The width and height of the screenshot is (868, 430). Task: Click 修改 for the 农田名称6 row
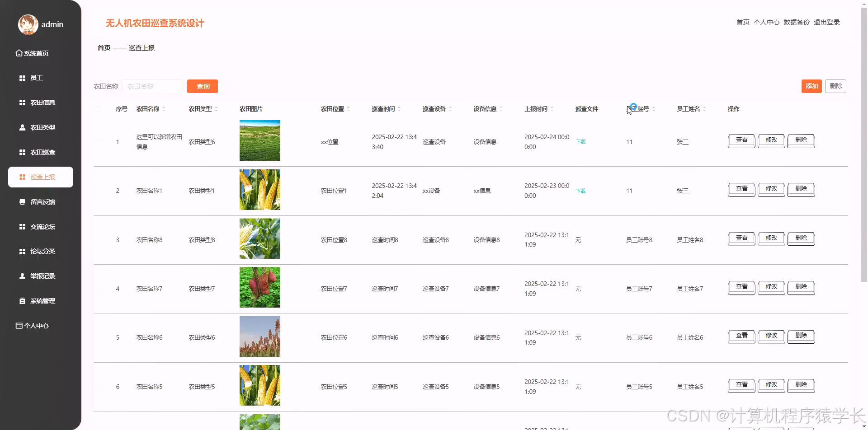[x=771, y=336]
